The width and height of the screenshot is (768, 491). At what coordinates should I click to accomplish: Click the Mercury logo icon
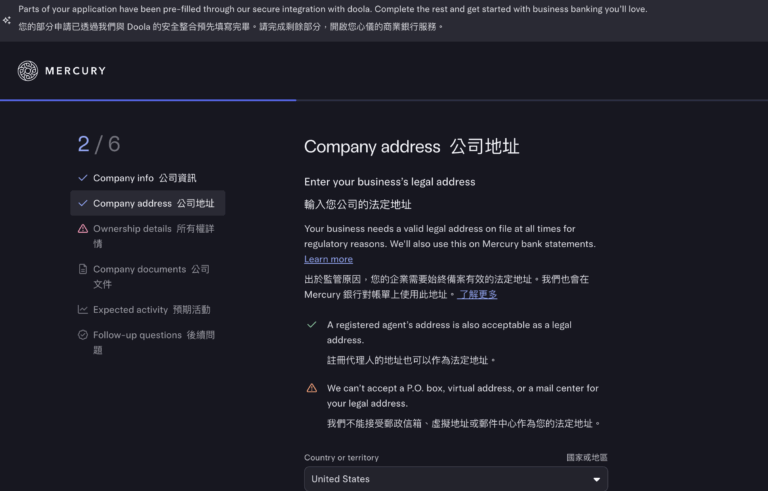pos(28,71)
